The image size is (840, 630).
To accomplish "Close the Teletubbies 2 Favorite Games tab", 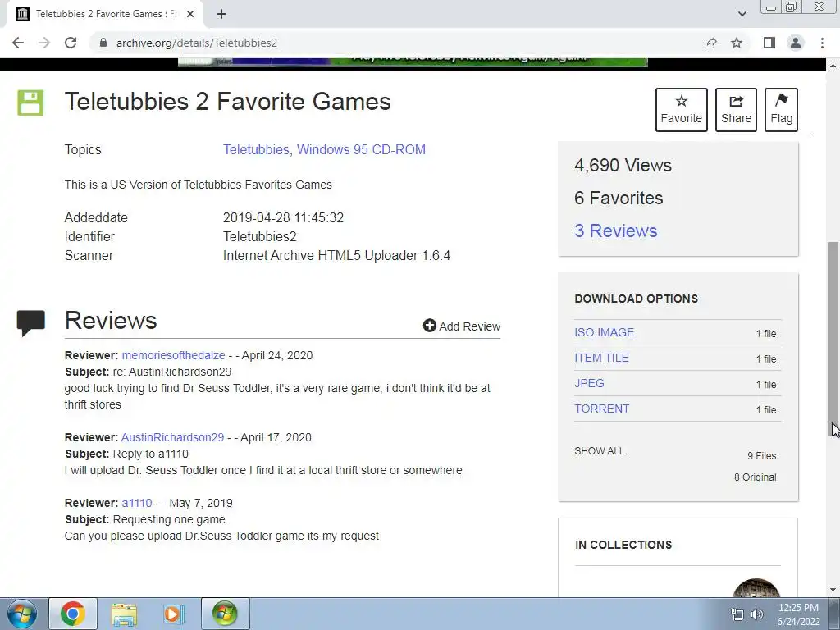I will coord(190,14).
